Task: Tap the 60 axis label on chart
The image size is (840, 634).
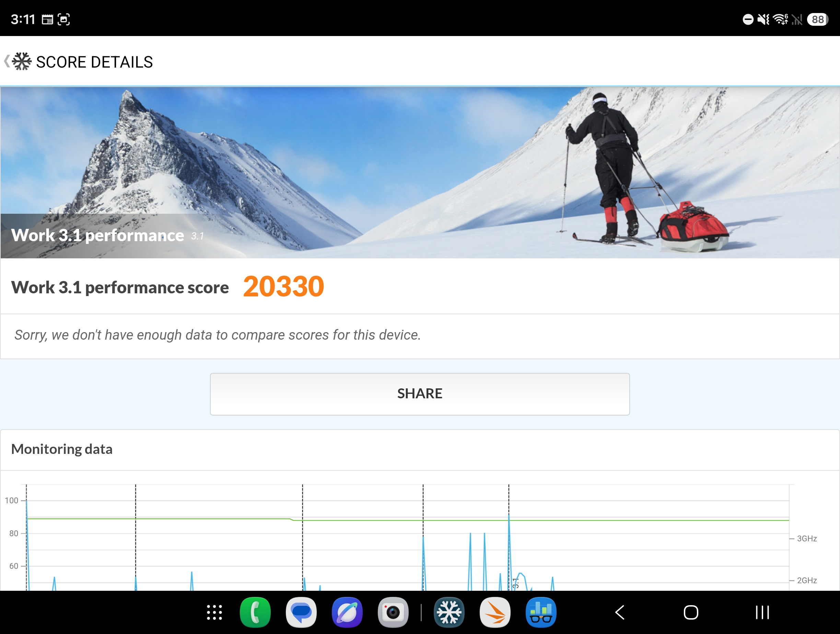Action: click(14, 566)
